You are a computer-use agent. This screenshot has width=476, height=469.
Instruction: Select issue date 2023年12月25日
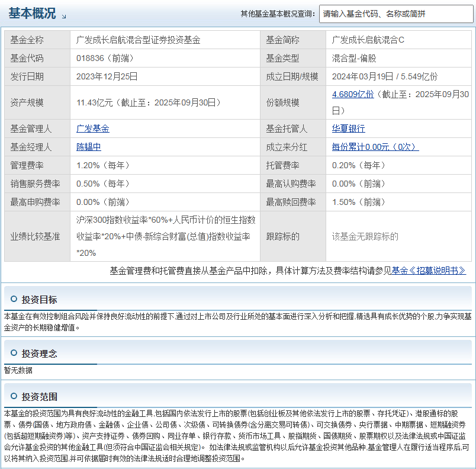107,76
